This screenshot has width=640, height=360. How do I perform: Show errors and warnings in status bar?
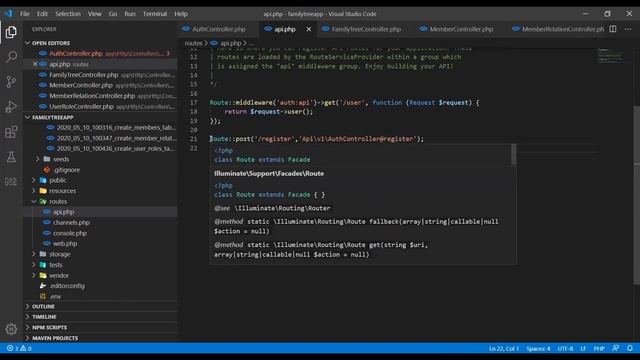[19, 348]
